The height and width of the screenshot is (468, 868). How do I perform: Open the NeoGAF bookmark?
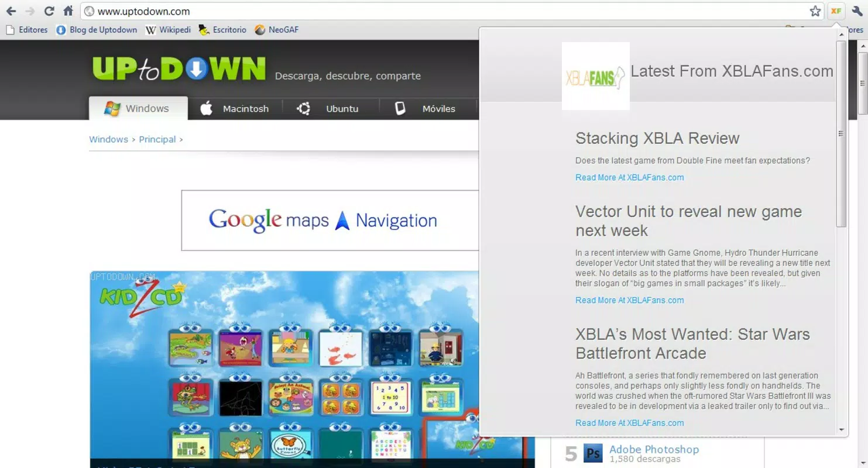(x=277, y=30)
